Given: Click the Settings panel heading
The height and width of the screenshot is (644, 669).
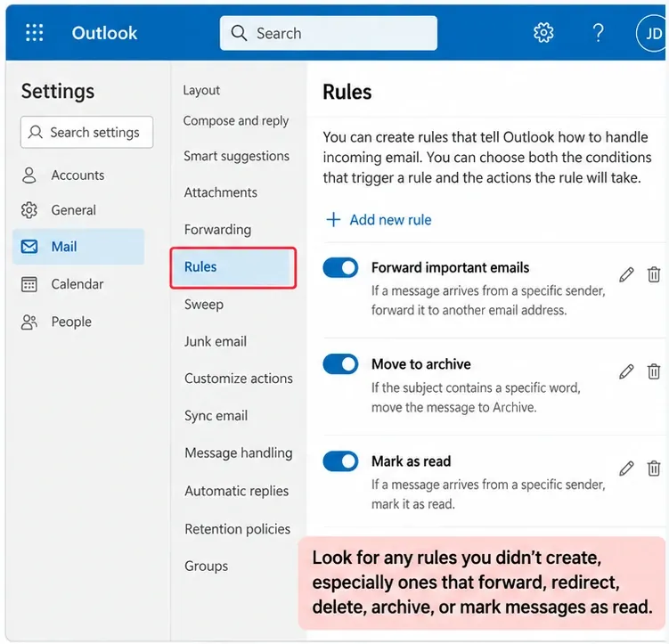Looking at the screenshot, I should click(x=58, y=92).
